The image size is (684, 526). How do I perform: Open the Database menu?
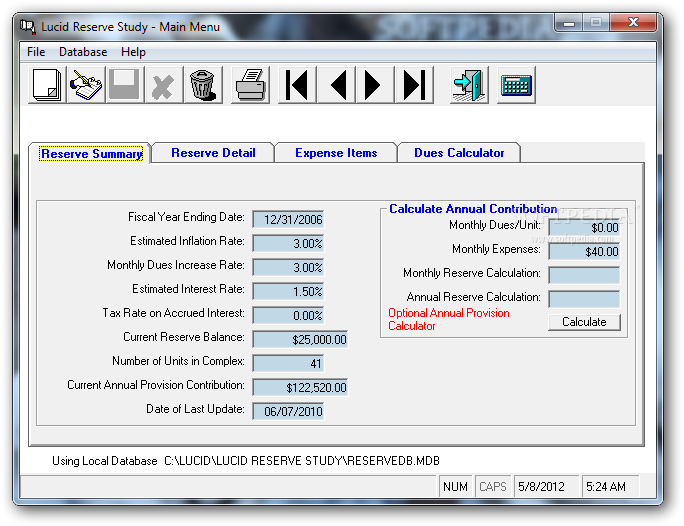pos(83,52)
